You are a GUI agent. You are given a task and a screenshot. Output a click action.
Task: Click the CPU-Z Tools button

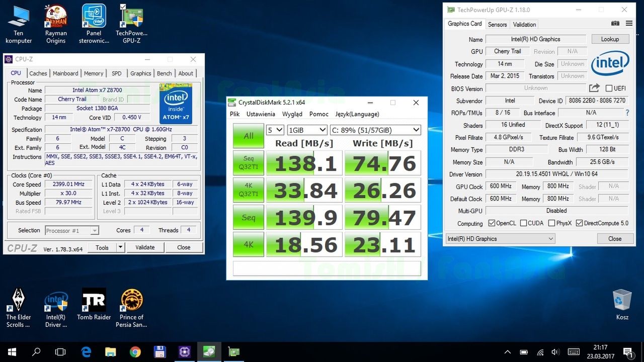(102, 247)
